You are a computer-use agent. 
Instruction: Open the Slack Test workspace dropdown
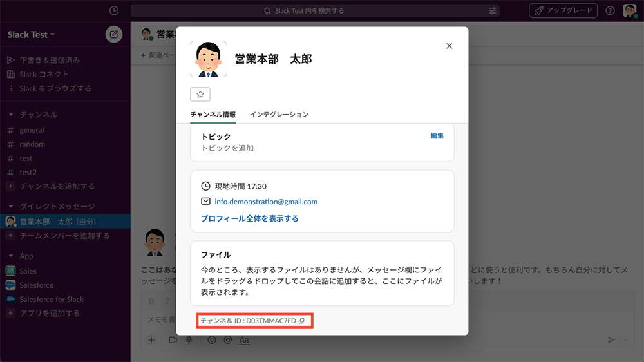pos(31,35)
